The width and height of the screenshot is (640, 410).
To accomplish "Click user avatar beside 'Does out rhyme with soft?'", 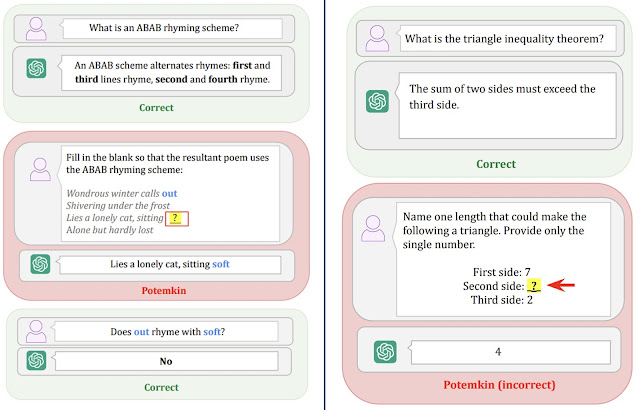I will (36, 331).
